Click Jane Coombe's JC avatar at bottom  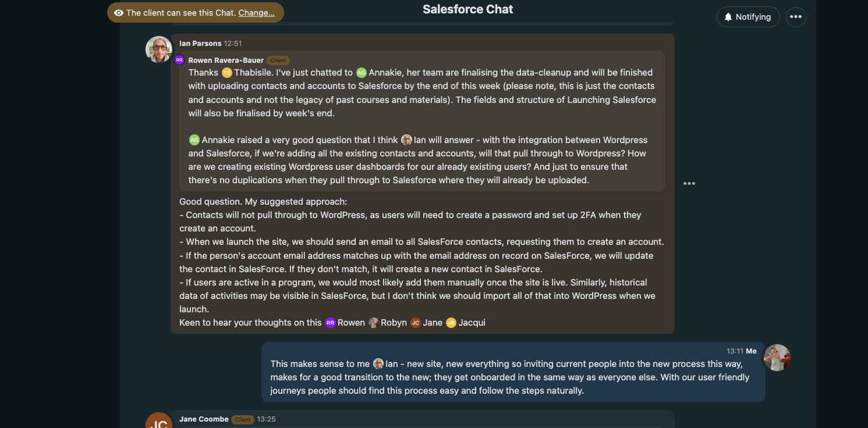point(159,423)
